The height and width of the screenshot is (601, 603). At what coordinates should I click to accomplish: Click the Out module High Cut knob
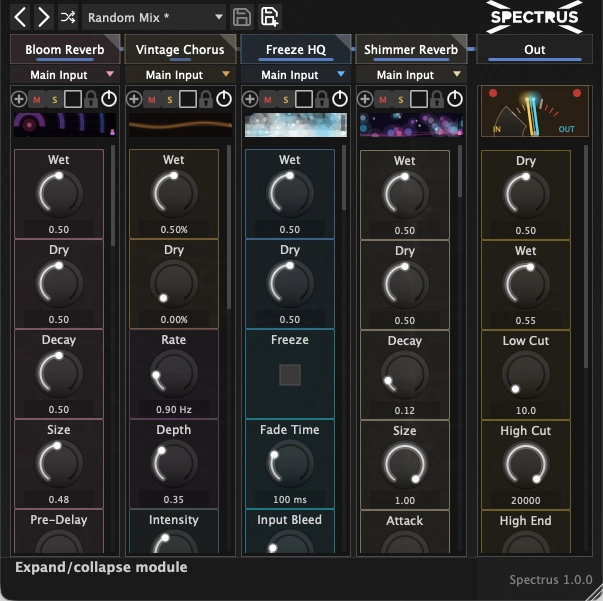[x=526, y=464]
